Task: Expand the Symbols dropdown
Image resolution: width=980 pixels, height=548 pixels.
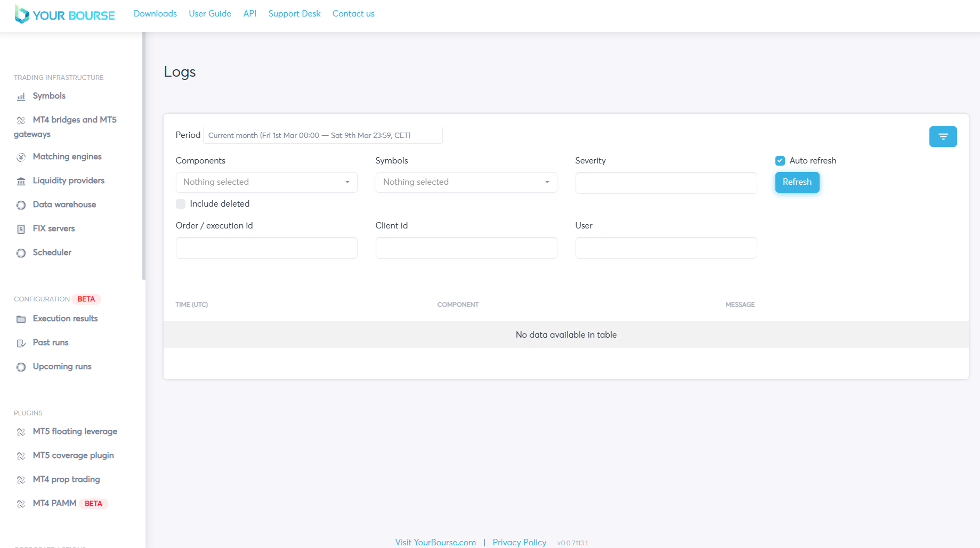Action: [x=466, y=182]
